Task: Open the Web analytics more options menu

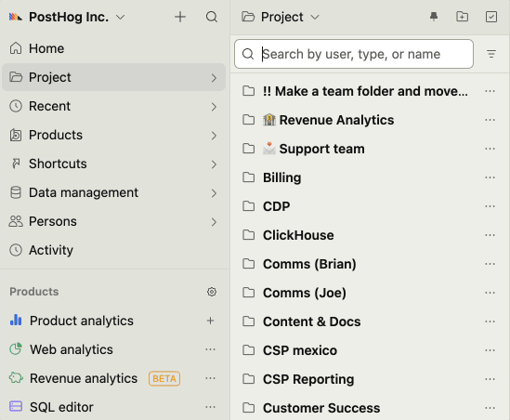Action: pyautogui.click(x=211, y=349)
